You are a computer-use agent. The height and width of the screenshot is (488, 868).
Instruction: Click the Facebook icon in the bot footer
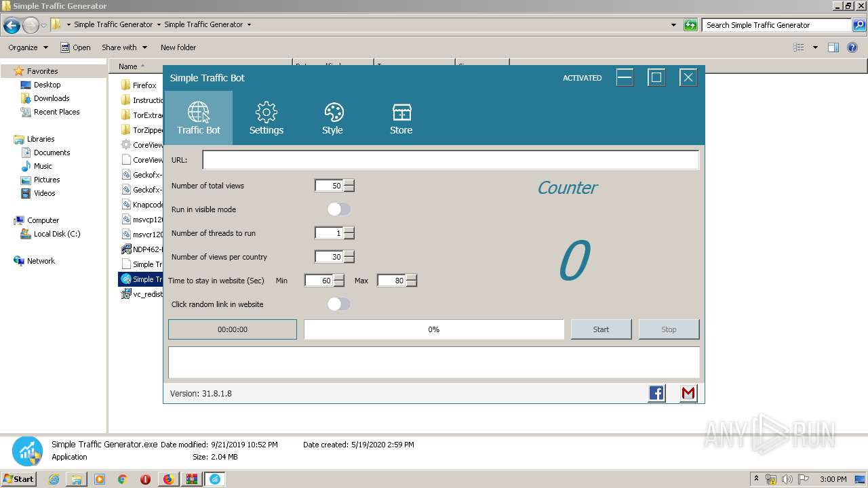(x=656, y=393)
